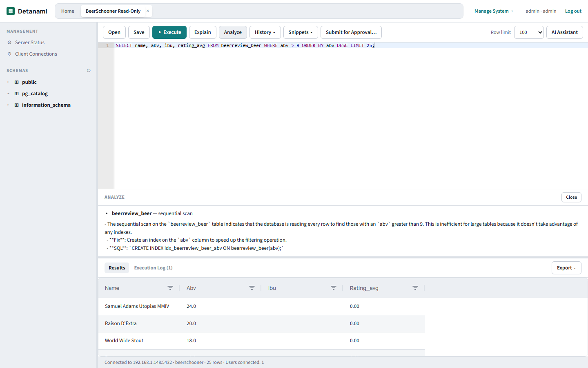Click the Detanami logo icon

[x=11, y=11]
